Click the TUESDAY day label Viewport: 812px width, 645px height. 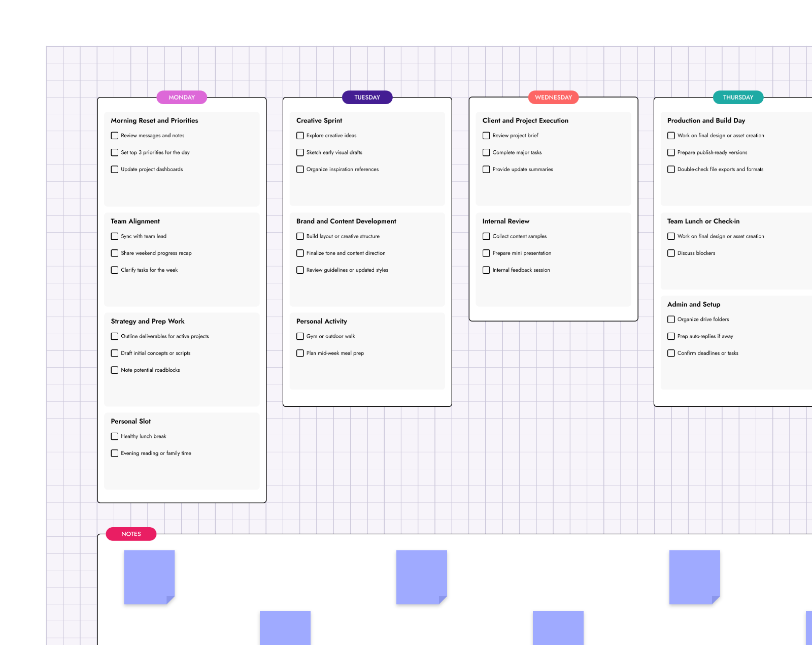click(x=367, y=98)
